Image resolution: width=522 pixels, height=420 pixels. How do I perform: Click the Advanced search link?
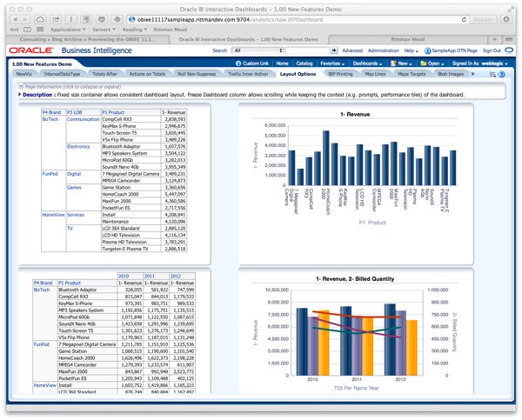click(x=352, y=50)
